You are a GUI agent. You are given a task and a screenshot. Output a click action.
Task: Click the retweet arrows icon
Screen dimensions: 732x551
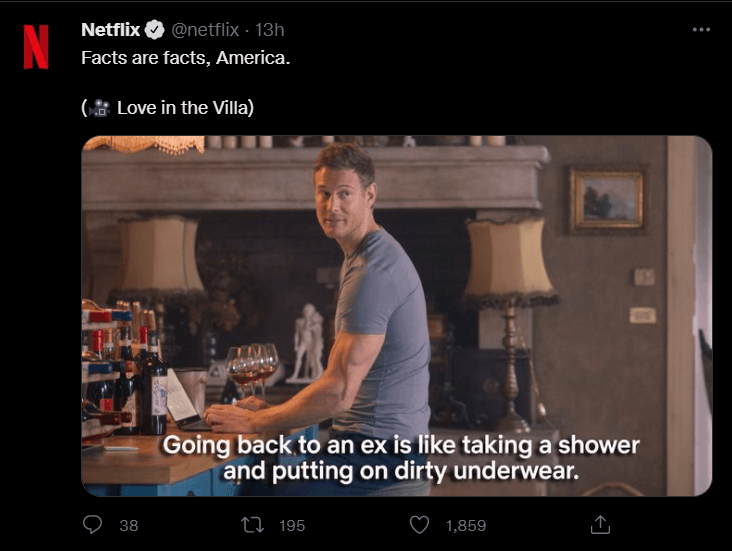point(253,525)
